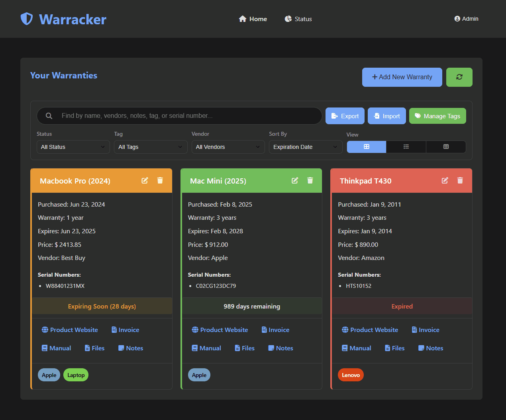Open the Status page
The height and width of the screenshot is (420, 506).
click(x=298, y=19)
